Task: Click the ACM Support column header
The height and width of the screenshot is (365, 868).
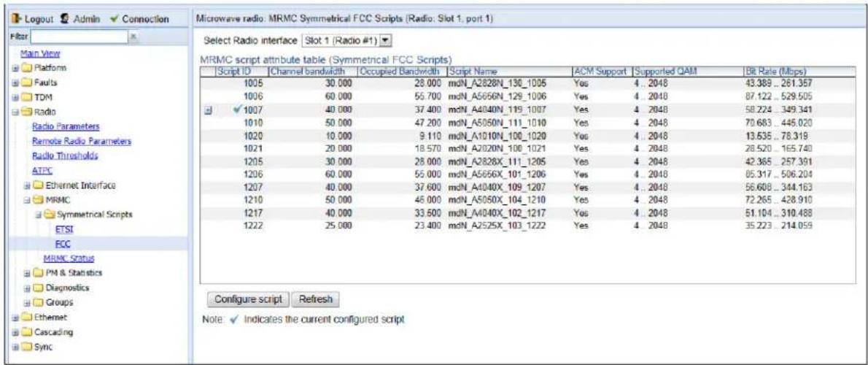Action: (x=602, y=72)
